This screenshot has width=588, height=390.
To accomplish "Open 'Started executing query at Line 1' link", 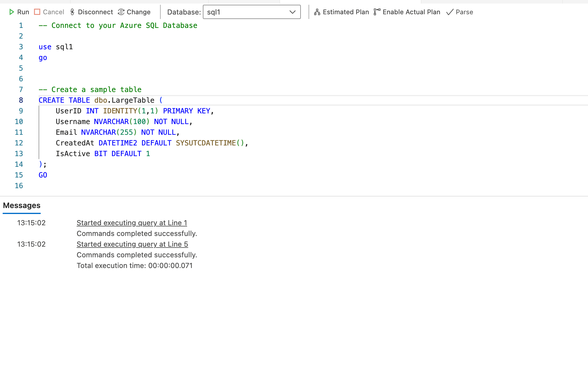I will [132, 223].
